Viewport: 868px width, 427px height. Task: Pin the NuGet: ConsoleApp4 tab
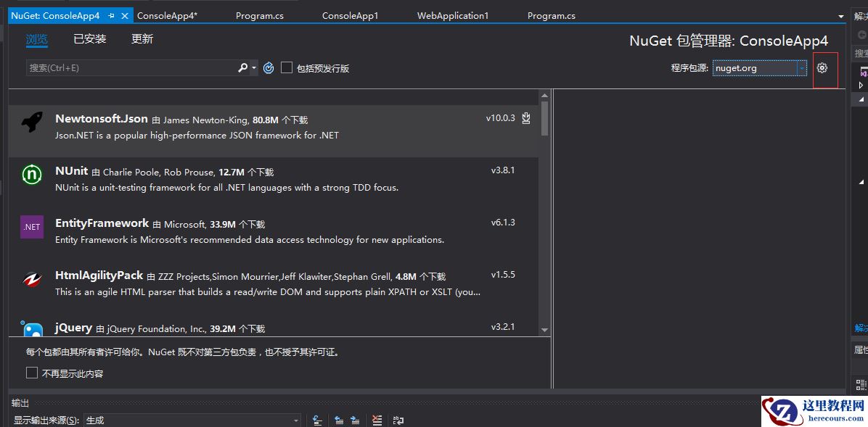pyautogui.click(x=112, y=16)
